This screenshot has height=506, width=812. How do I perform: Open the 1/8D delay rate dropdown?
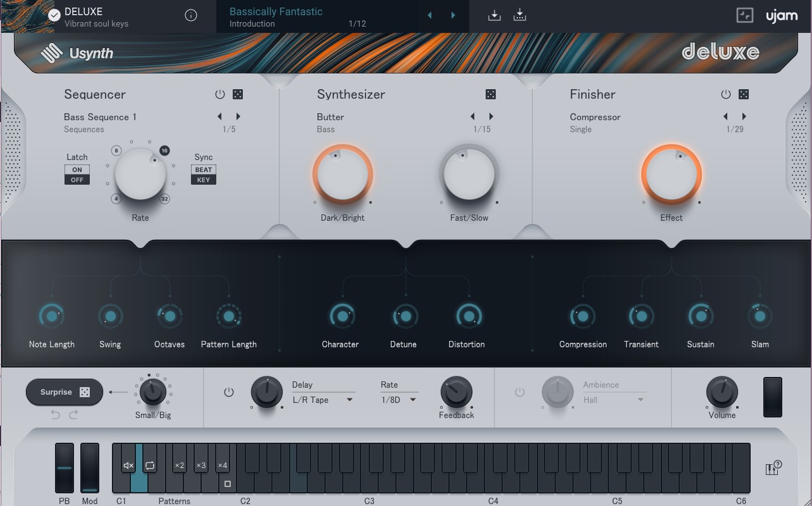pos(399,400)
